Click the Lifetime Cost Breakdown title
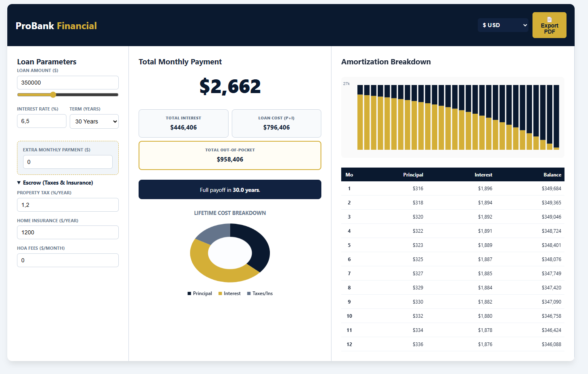 point(230,213)
